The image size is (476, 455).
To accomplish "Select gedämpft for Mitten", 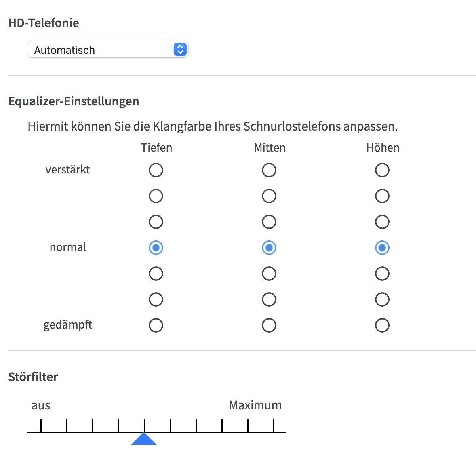I will (x=269, y=325).
